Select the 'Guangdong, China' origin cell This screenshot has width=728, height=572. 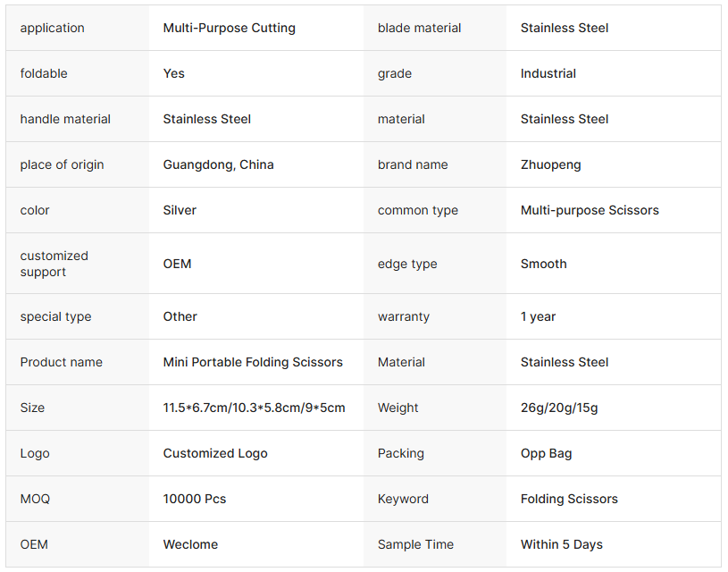pos(218,164)
